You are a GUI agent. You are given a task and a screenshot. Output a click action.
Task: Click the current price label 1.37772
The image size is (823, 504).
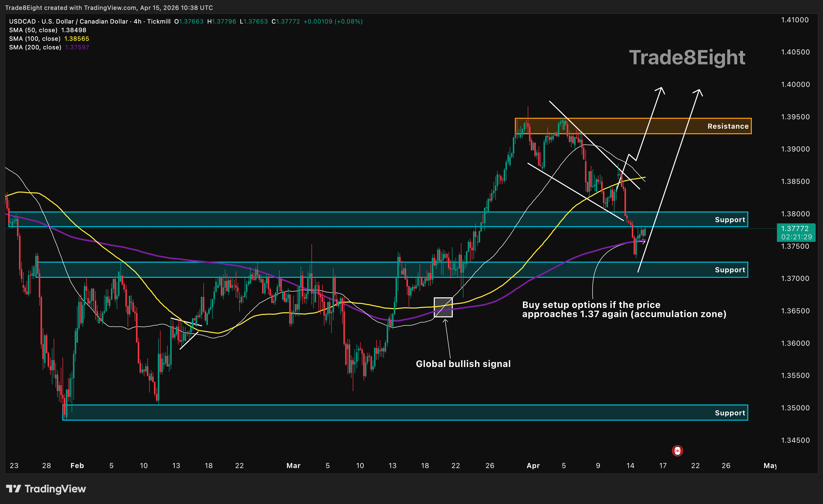click(x=795, y=228)
